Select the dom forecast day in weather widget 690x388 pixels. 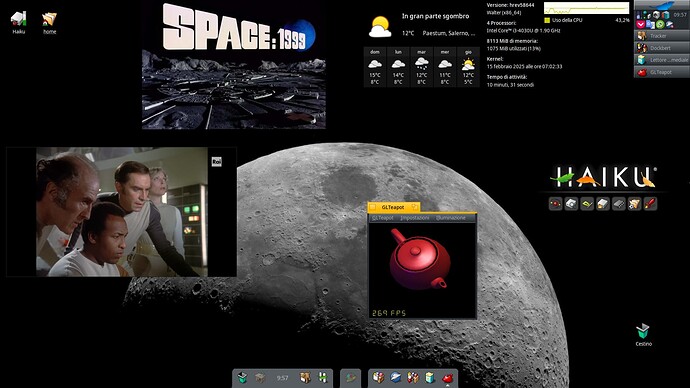374,67
